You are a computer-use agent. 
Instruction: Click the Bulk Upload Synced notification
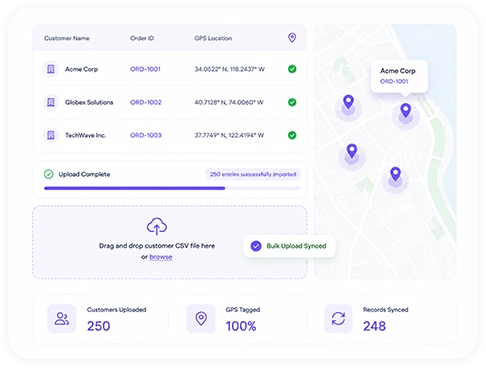click(289, 246)
